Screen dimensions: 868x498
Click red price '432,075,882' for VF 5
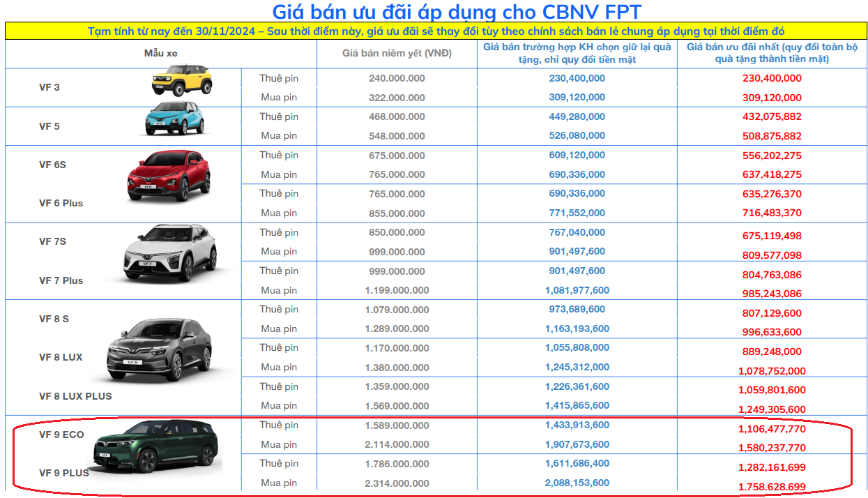pyautogui.click(x=771, y=117)
